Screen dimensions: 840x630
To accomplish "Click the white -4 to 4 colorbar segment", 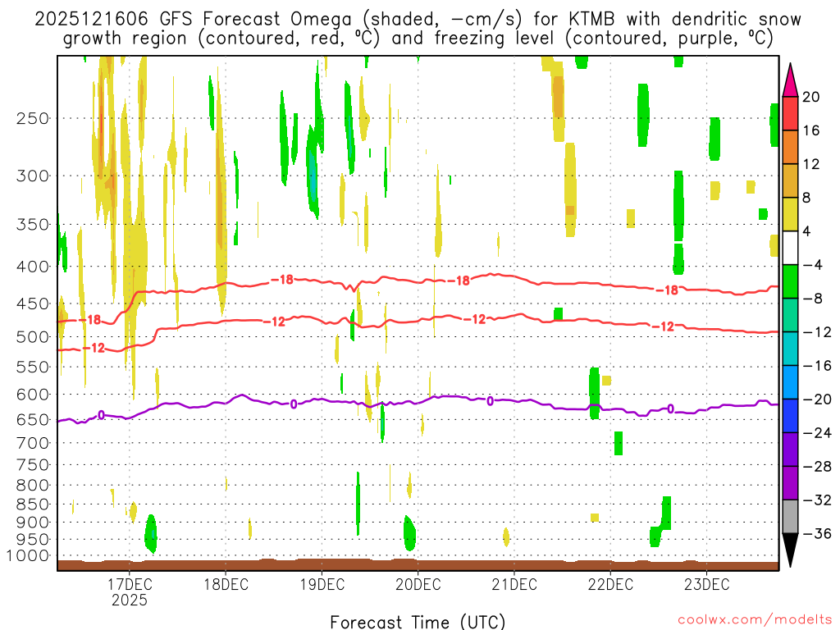I will (x=790, y=248).
